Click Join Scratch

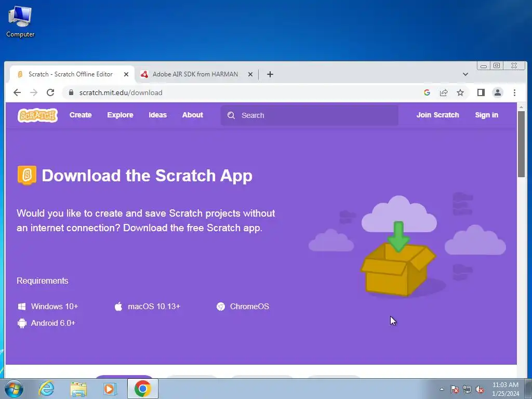(437, 115)
